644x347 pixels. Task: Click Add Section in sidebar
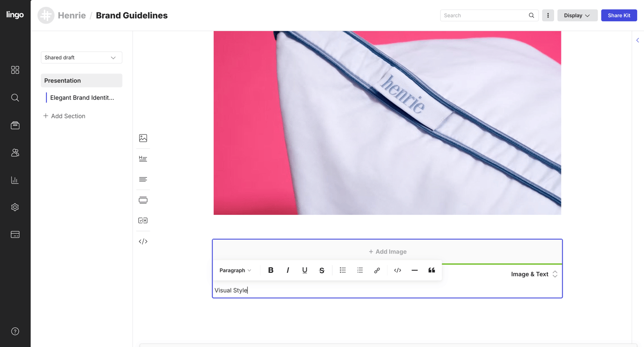[x=64, y=116]
